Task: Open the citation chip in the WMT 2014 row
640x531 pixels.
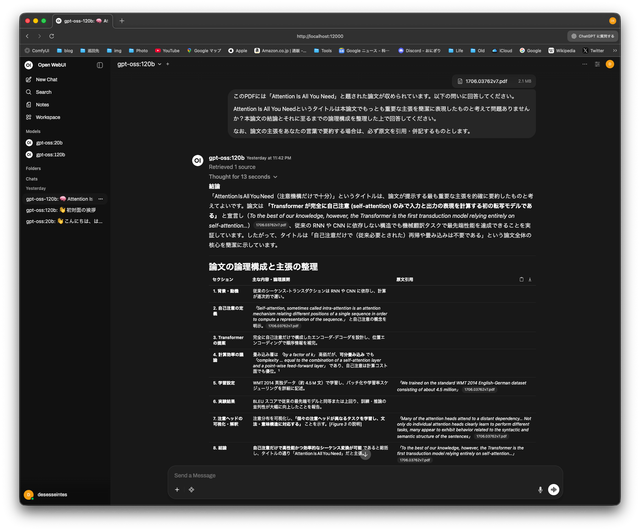Action: [x=480, y=390]
